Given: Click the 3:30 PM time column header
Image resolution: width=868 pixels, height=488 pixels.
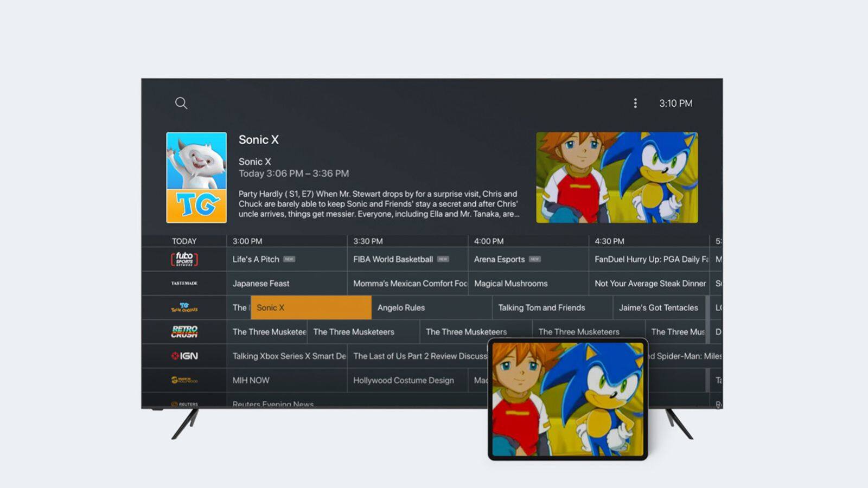Looking at the screenshot, I should coord(368,241).
